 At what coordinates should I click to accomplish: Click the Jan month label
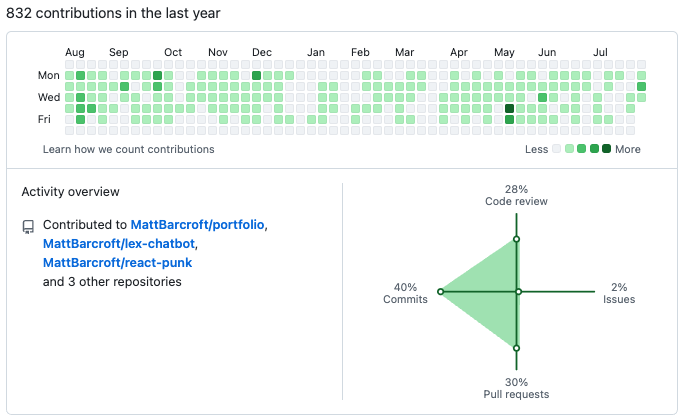[x=316, y=52]
